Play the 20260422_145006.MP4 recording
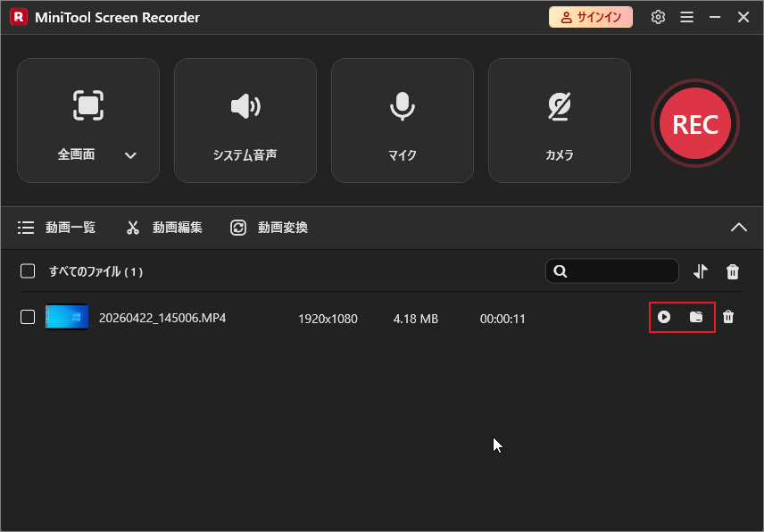Image resolution: width=764 pixels, height=532 pixels. [666, 317]
